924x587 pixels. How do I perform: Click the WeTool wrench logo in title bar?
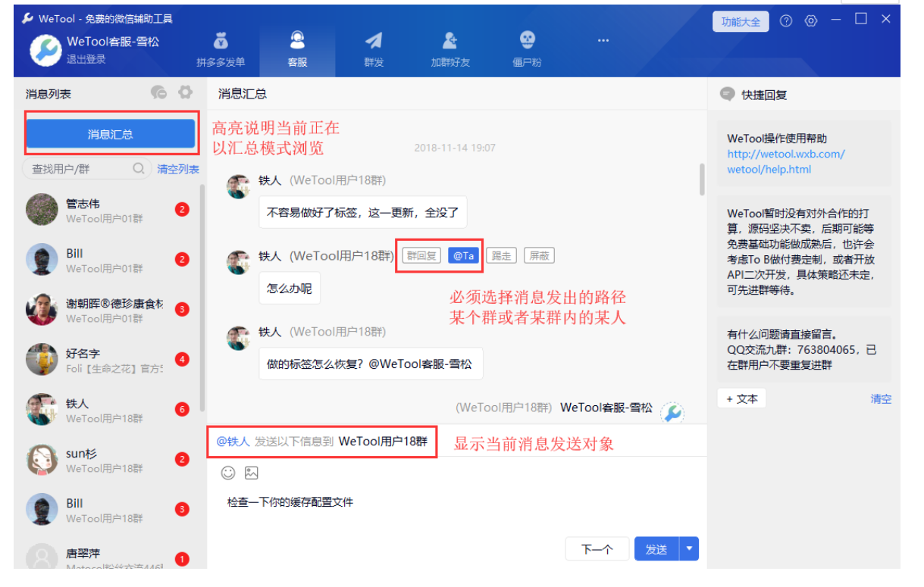28,18
